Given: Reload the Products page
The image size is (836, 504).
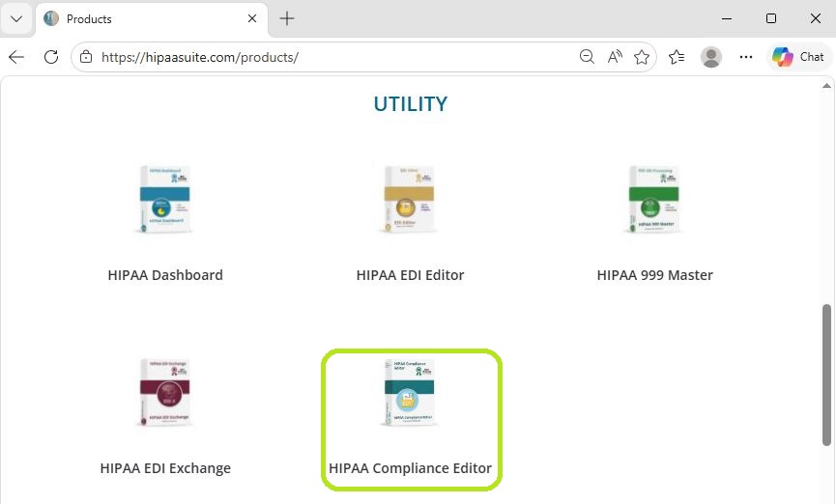Looking at the screenshot, I should coord(51,57).
